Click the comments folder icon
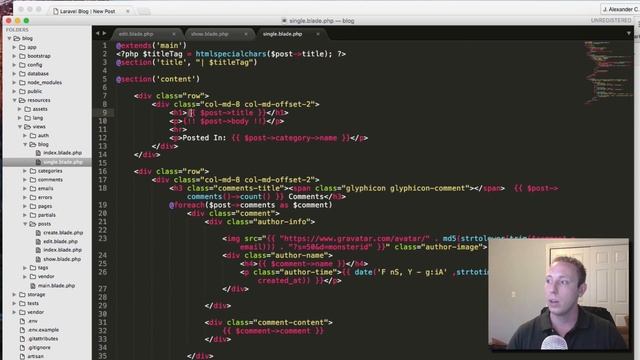 (x=33, y=180)
